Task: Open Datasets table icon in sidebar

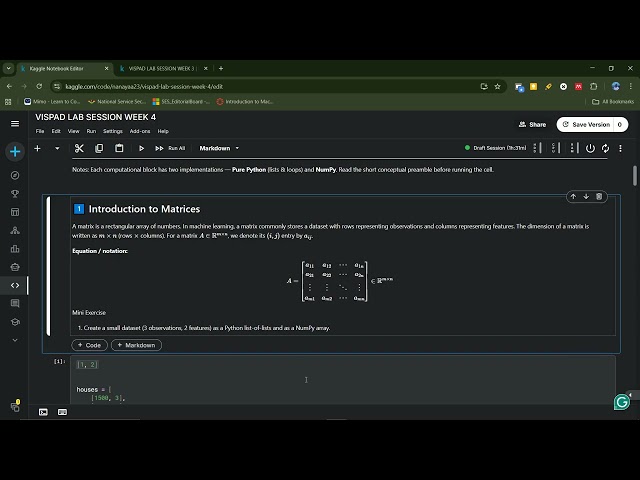Action: click(x=15, y=212)
